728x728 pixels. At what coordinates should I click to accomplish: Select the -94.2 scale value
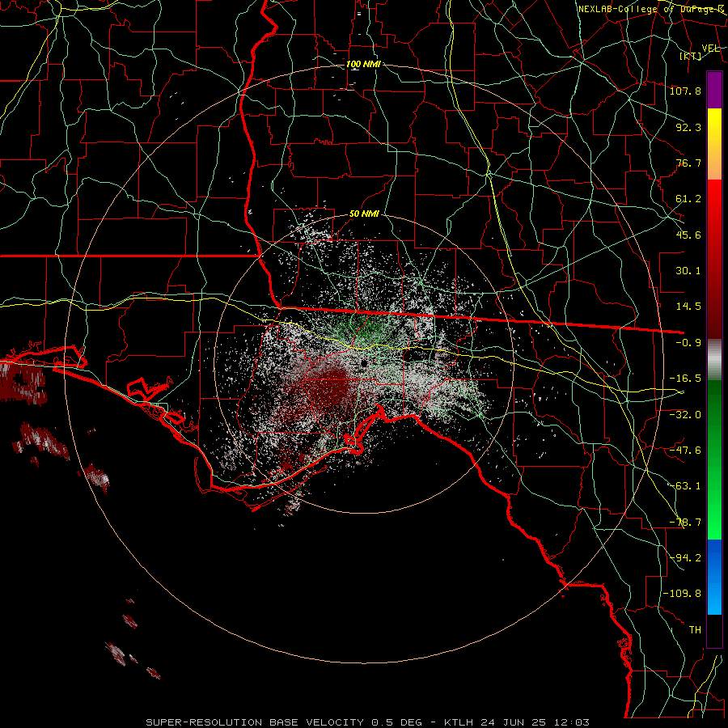[685, 557]
